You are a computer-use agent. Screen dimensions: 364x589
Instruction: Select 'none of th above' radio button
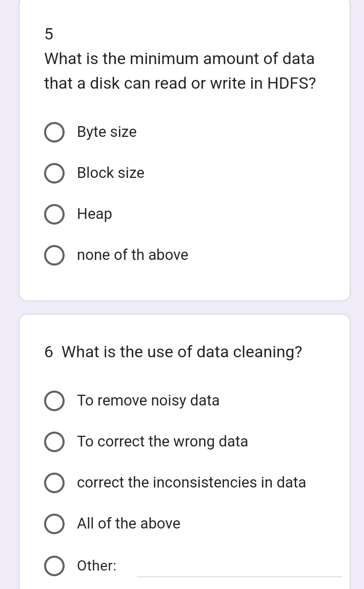point(54,255)
